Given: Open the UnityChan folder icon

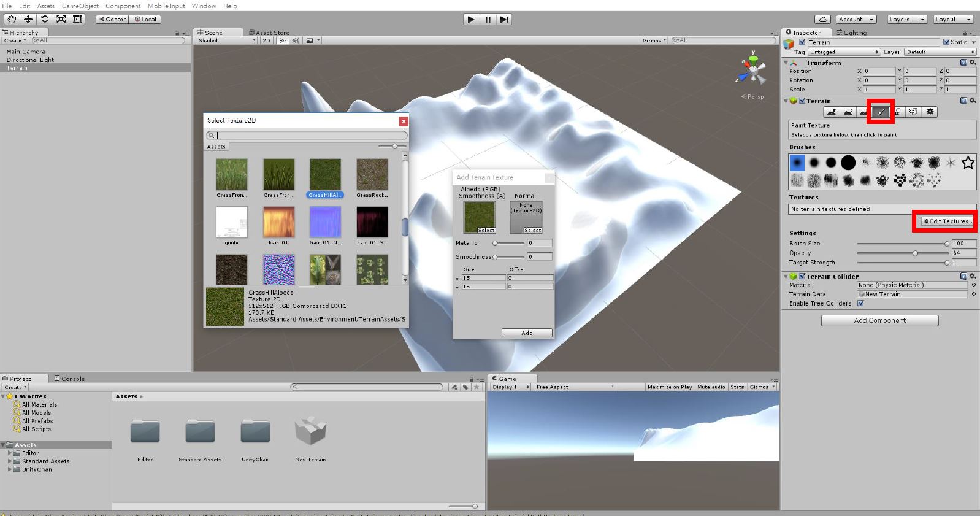Looking at the screenshot, I should click(255, 432).
